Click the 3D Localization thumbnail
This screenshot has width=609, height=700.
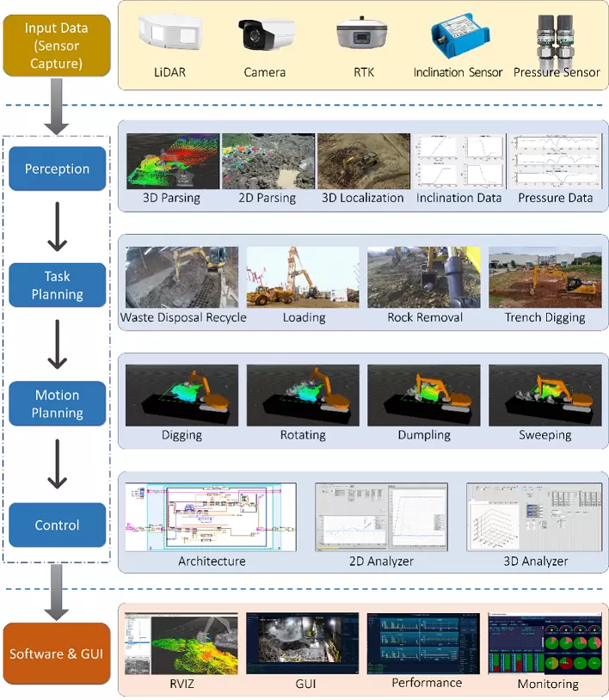click(x=362, y=161)
